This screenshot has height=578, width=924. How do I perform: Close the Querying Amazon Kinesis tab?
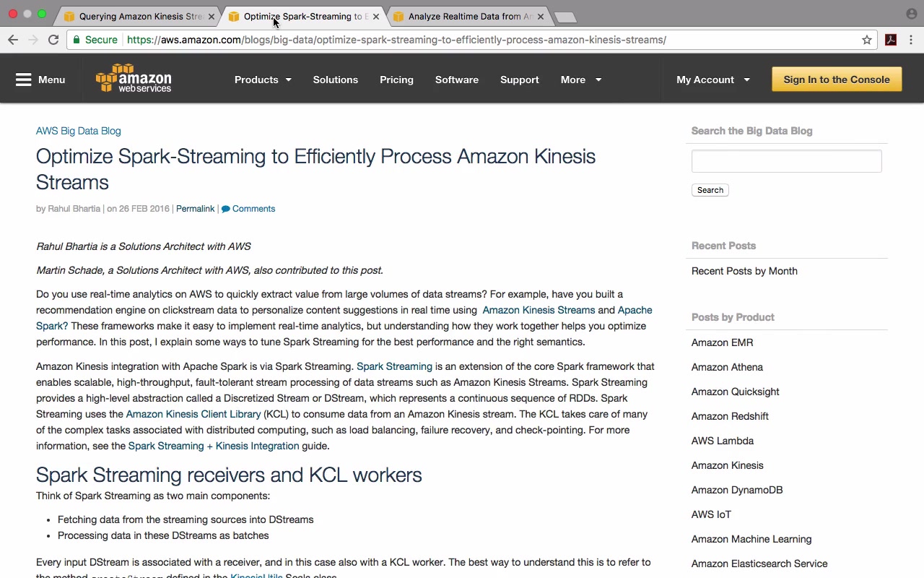coord(211,17)
